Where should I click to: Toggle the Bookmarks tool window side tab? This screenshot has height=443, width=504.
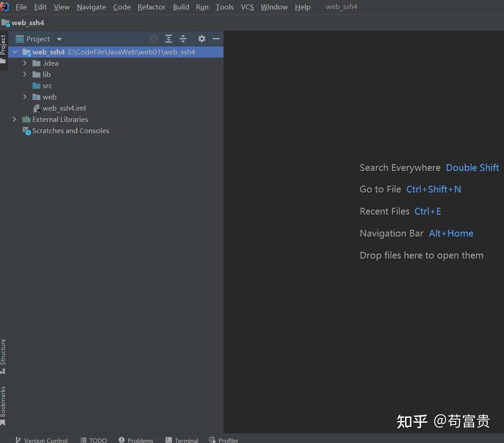coord(3,406)
